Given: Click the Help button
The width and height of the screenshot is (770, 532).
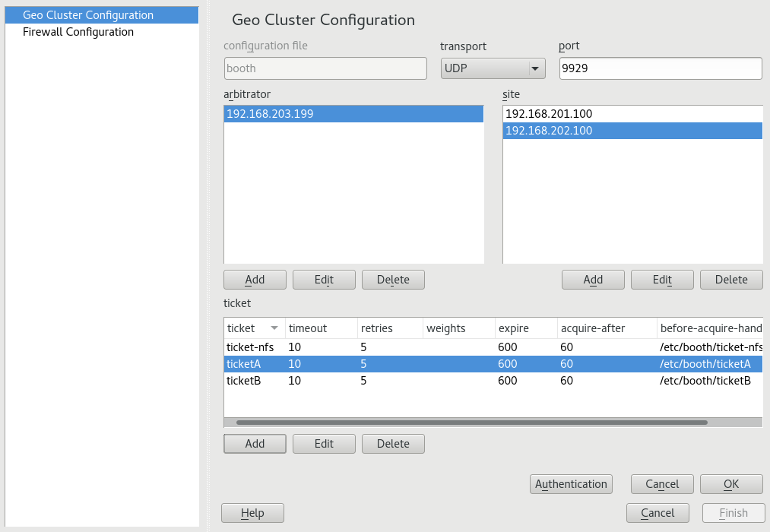Looking at the screenshot, I should point(252,513).
